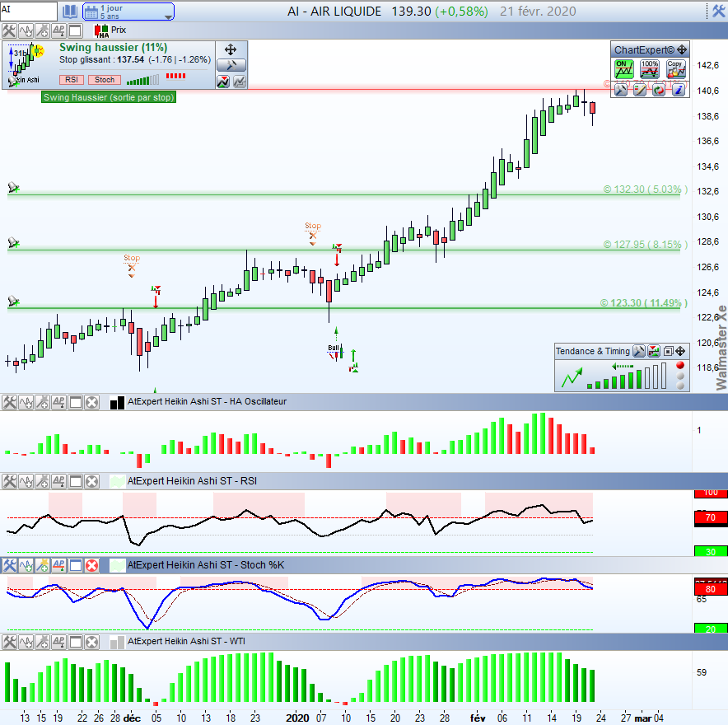Click the Tendance & Timing move handle
Viewport: 728px width, 725px height.
(680, 351)
